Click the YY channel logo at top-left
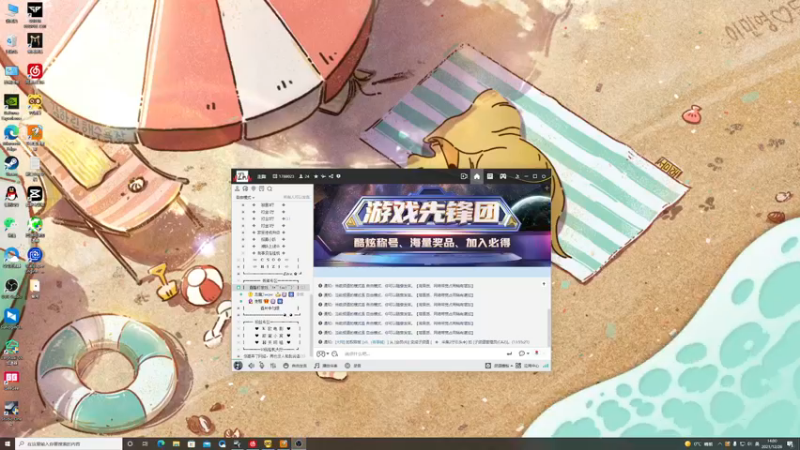Screen dimensions: 800x450 pyautogui.click(x=242, y=177)
